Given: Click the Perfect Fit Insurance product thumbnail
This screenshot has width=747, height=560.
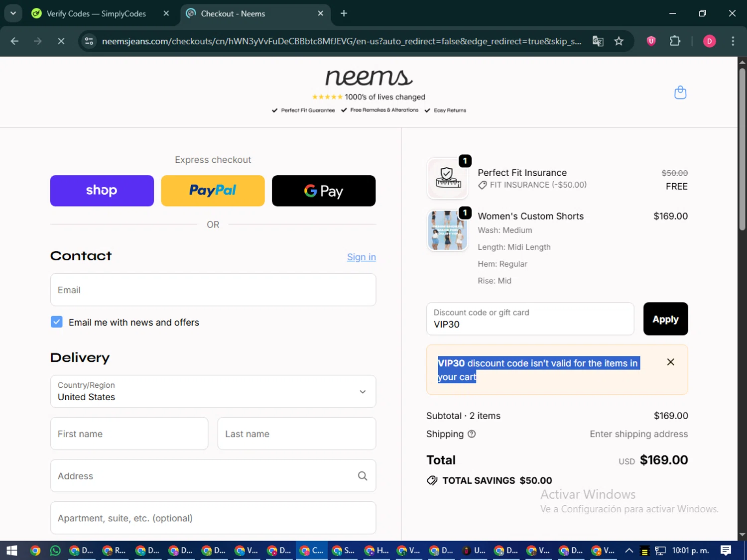Looking at the screenshot, I should (x=447, y=178).
